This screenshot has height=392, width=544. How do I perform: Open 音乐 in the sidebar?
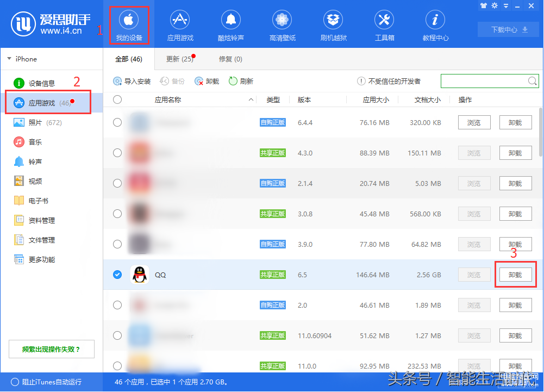(28, 142)
